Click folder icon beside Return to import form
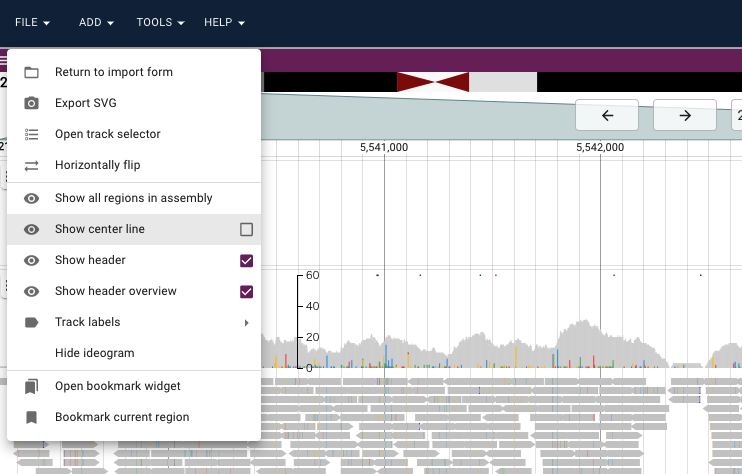 pos(32,72)
